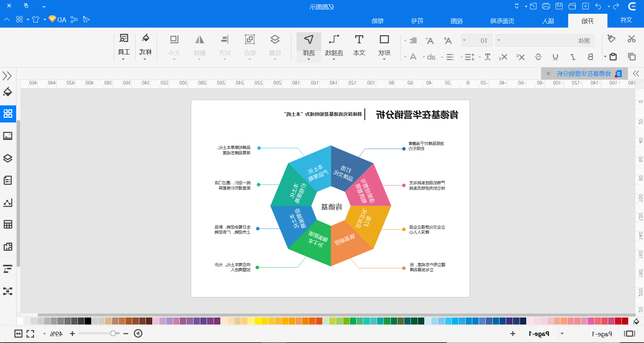
Task: Click the 连接线 (Connector) tool button
Action: (334, 47)
